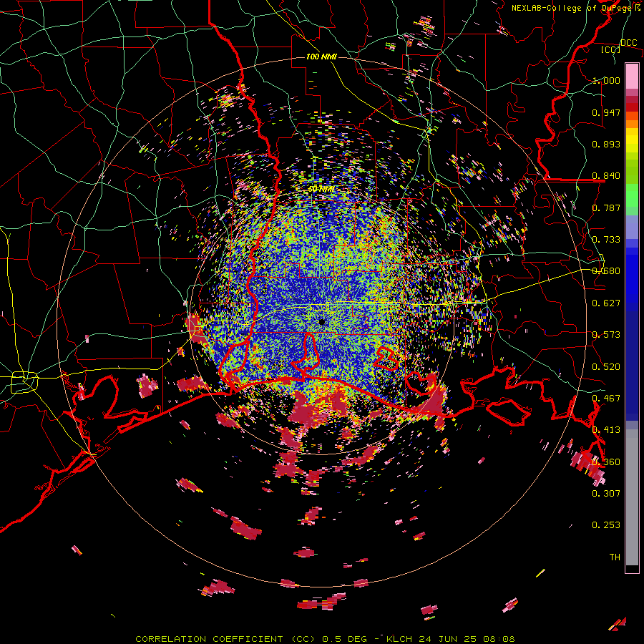Image resolution: width=644 pixels, height=644 pixels.
Task: Click the light pink top segment of color bar
Action: pyautogui.click(x=632, y=76)
